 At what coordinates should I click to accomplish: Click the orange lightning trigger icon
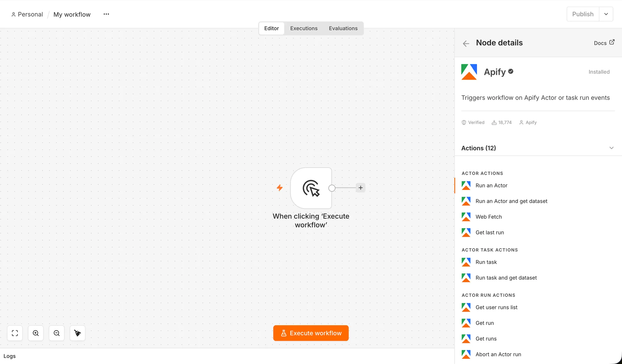tap(279, 188)
